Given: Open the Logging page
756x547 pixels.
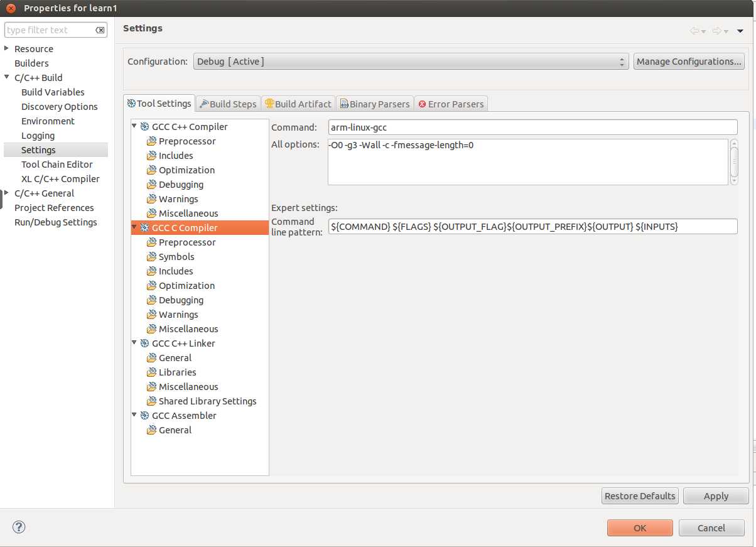Looking at the screenshot, I should click(38, 136).
